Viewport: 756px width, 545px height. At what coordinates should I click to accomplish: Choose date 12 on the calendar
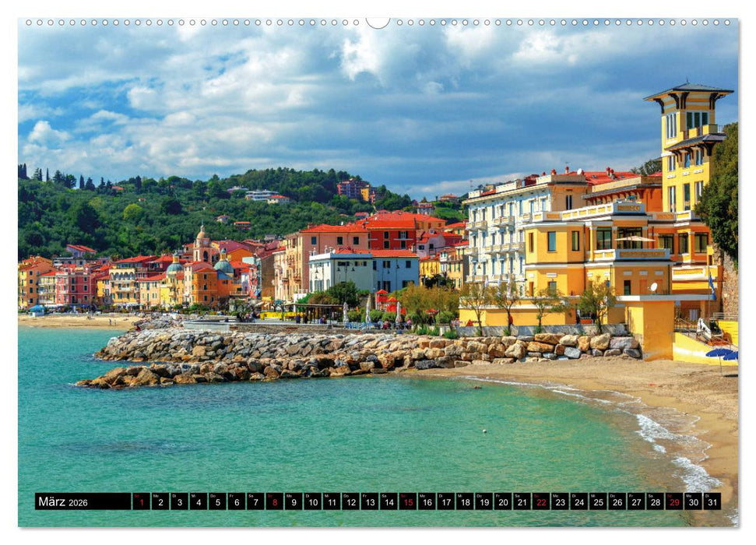[x=350, y=501]
